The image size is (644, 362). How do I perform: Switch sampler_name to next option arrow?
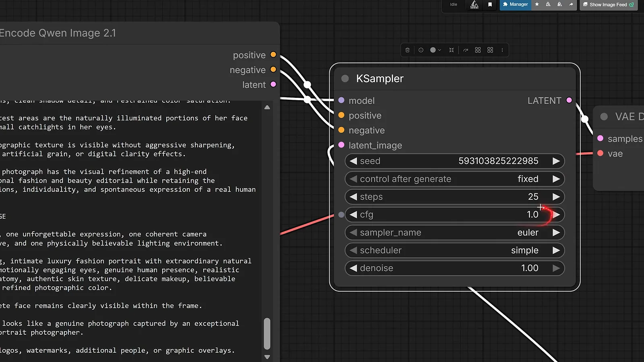[x=556, y=232]
